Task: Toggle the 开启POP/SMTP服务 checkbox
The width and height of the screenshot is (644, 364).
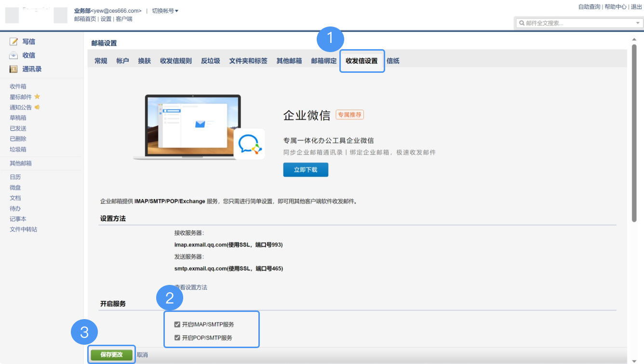Action: pos(177,337)
